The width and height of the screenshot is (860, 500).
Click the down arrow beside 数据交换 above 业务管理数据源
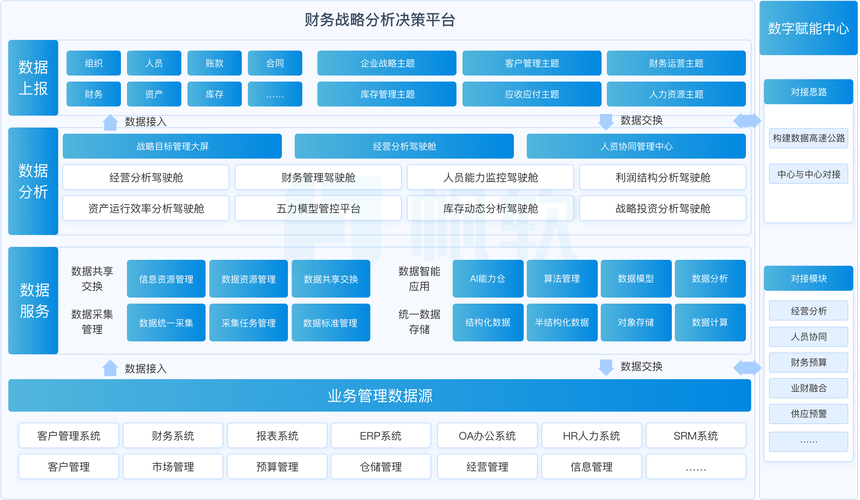click(x=606, y=367)
